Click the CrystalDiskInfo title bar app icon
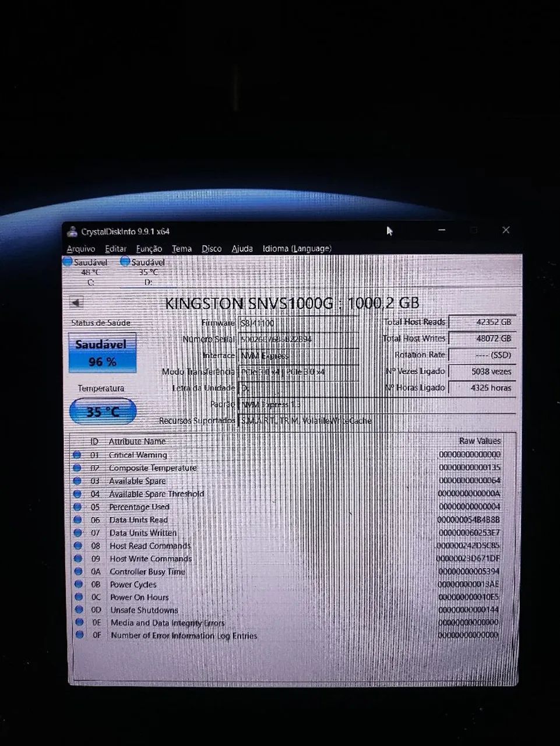The width and height of the screenshot is (560, 746). click(x=72, y=231)
